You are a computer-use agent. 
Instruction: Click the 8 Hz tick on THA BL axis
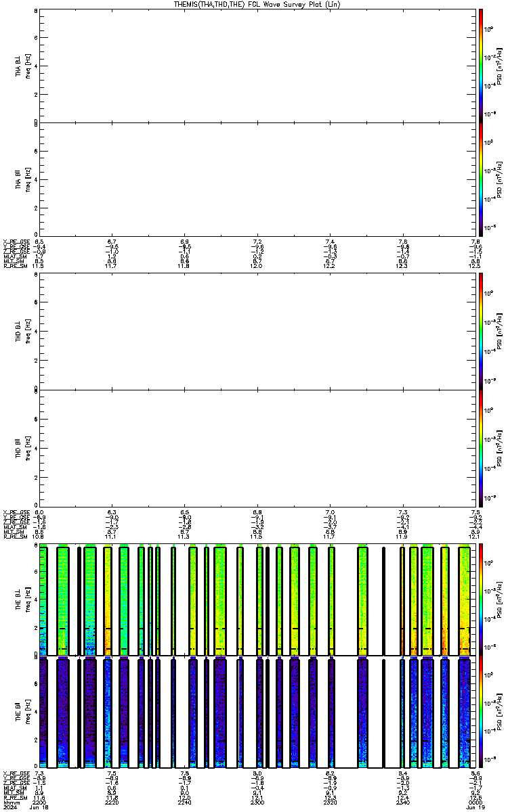click(x=35, y=12)
